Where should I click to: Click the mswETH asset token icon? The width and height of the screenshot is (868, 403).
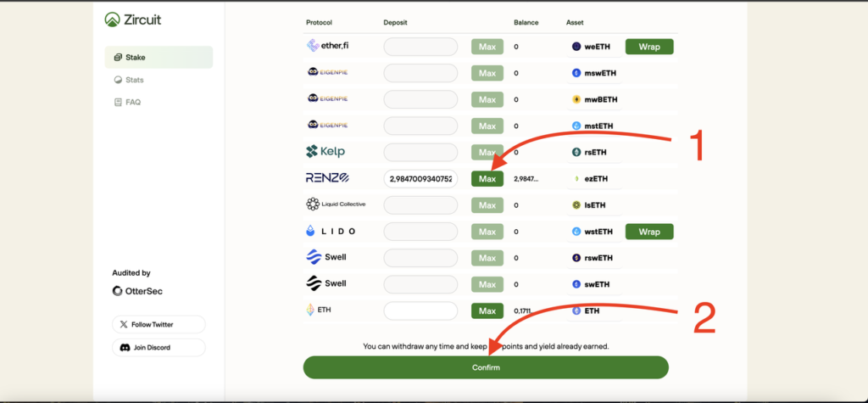pyautogui.click(x=576, y=73)
